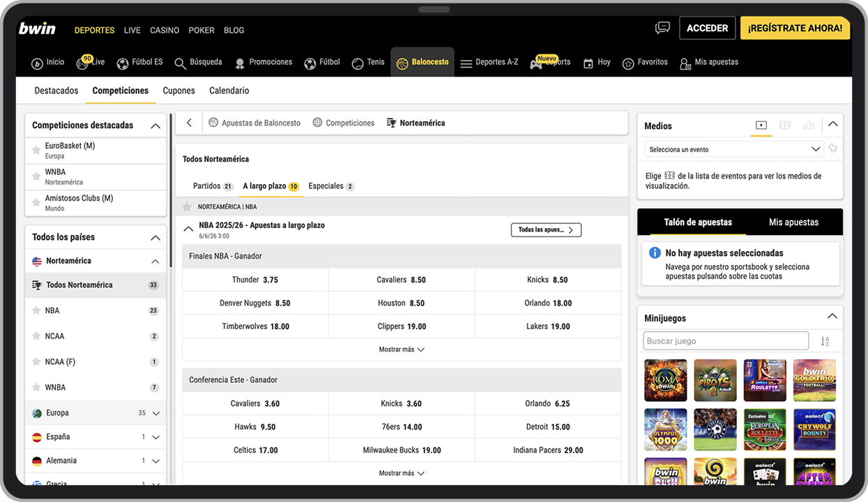Click the back arrow in the breadcrumb
The height and width of the screenshot is (502, 868).
tap(189, 123)
